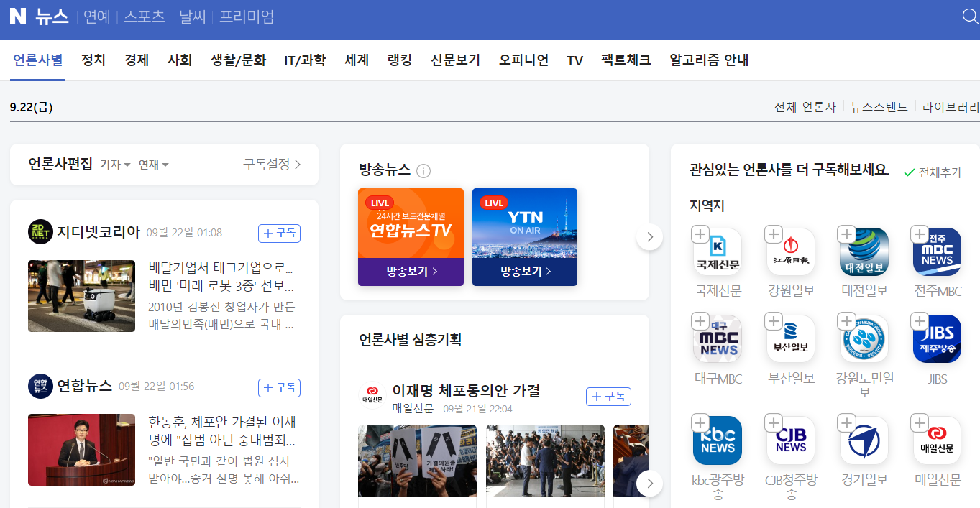Add 대전일보 with its plus toggle
This screenshot has width=980, height=508.
coord(846,234)
